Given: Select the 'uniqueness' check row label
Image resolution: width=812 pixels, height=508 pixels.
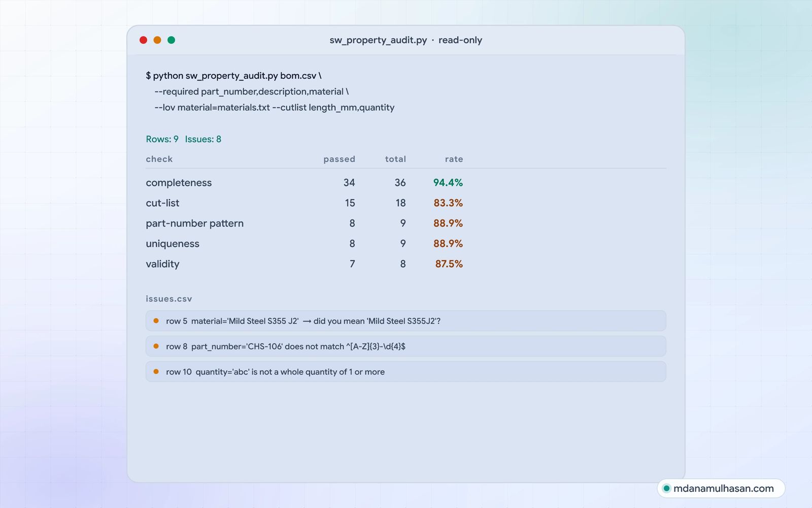Looking at the screenshot, I should (x=173, y=243).
